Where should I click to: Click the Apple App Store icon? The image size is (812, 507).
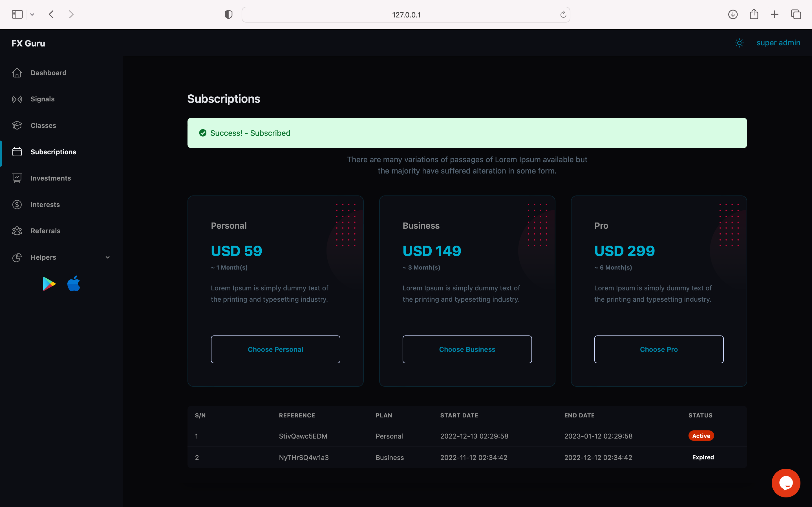point(74,284)
